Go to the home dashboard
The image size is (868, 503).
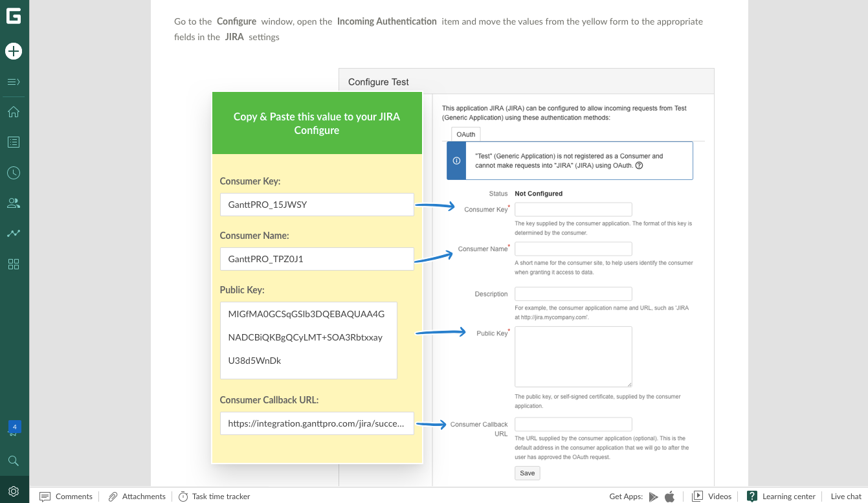point(14,111)
